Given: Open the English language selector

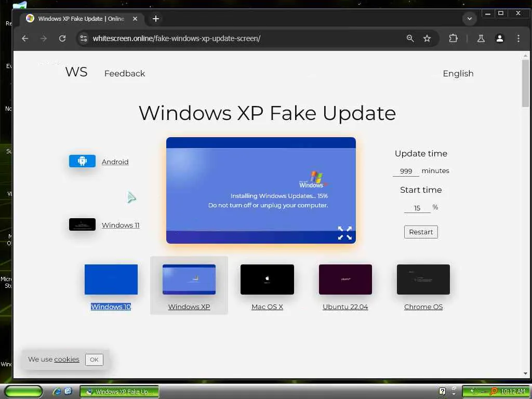Looking at the screenshot, I should pyautogui.click(x=458, y=73).
